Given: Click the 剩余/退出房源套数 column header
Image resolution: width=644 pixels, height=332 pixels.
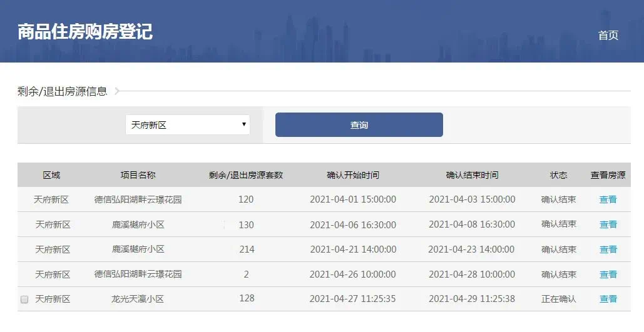Looking at the screenshot, I should 245,175.
